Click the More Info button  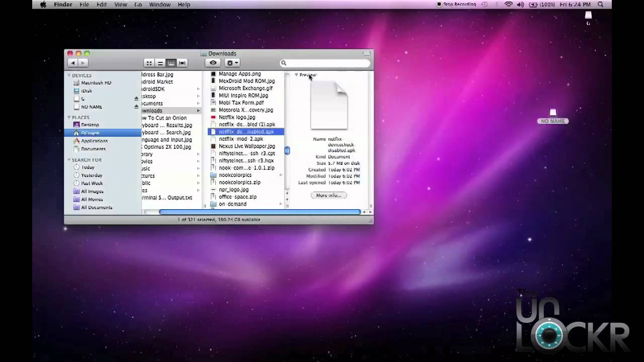pos(329,195)
